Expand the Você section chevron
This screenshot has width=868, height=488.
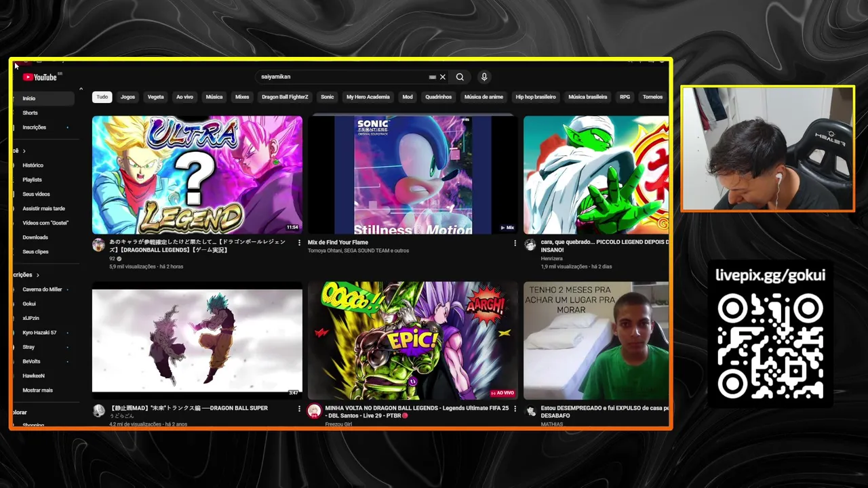coord(24,151)
